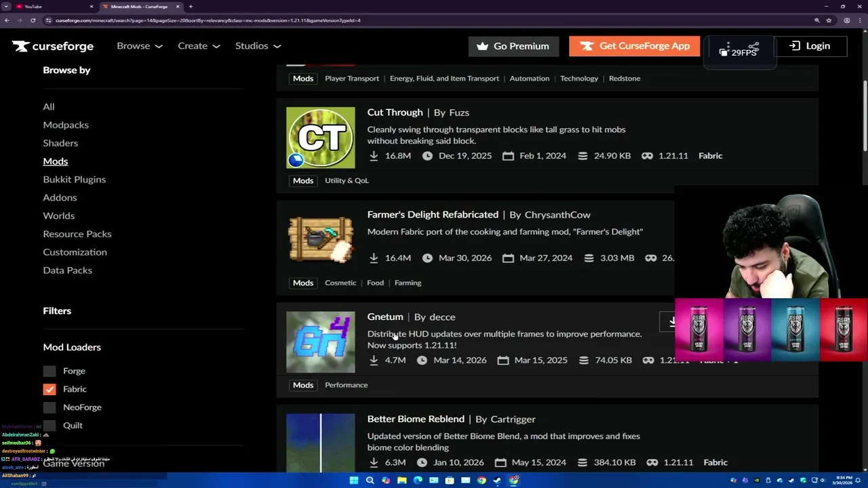Open the Windows Start menu
This screenshot has height=488, width=868.
(x=353, y=481)
